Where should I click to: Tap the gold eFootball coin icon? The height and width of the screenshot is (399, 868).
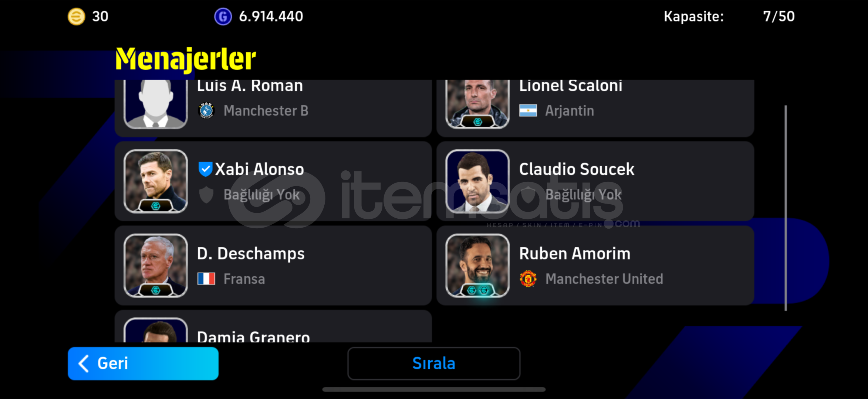point(76,17)
